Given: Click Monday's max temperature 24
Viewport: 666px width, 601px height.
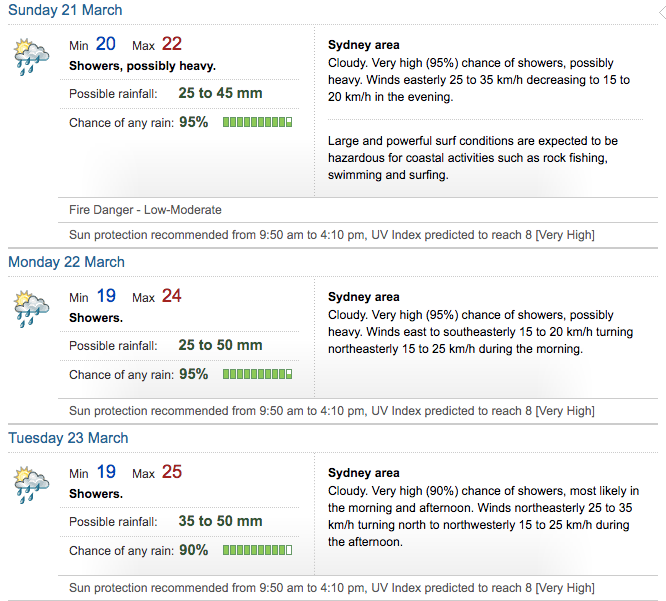Looking at the screenshot, I should click(172, 296).
